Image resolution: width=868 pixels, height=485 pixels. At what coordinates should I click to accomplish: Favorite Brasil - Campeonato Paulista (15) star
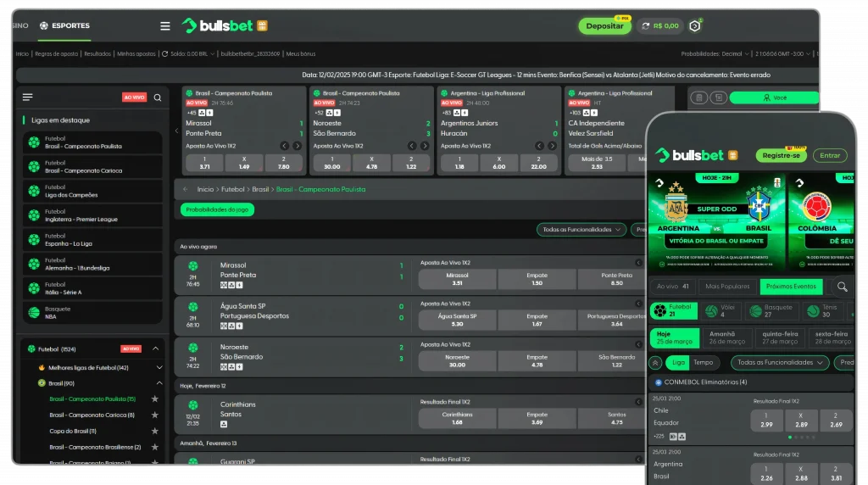(155, 399)
